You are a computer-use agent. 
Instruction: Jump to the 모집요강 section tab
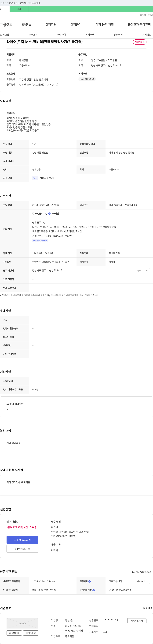(4, 35)
